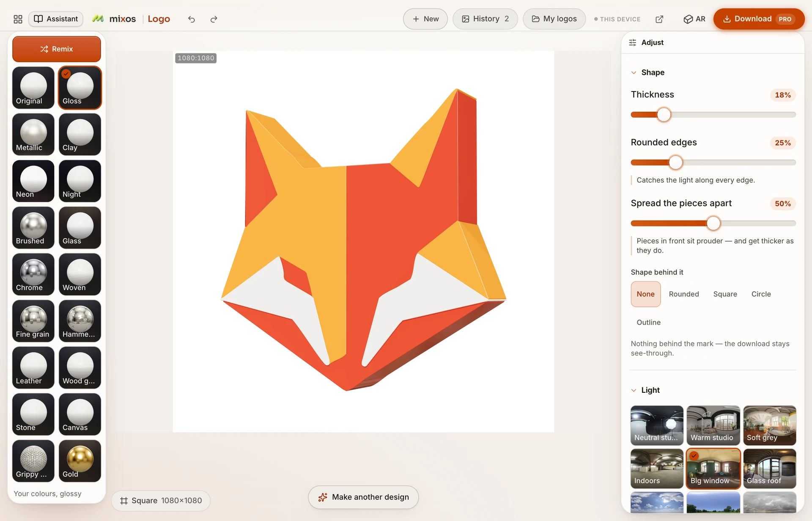Choose Warm studio lighting
Image resolution: width=812 pixels, height=521 pixels.
(713, 425)
